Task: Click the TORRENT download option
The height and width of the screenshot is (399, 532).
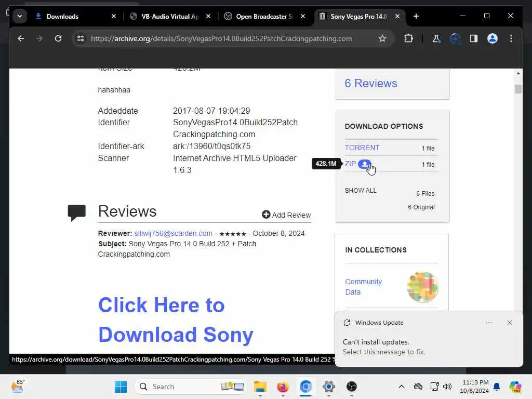Action: pos(362,148)
